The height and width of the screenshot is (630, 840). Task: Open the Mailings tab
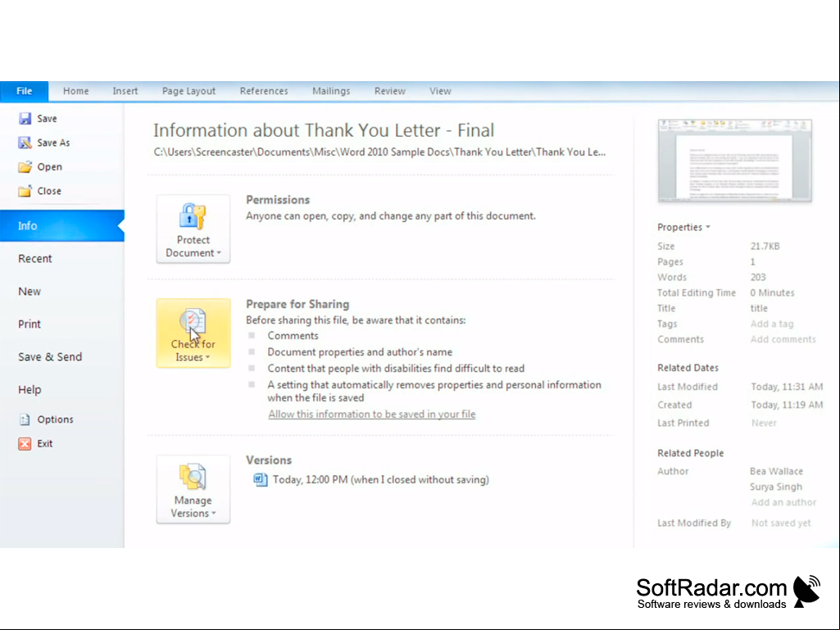point(331,91)
